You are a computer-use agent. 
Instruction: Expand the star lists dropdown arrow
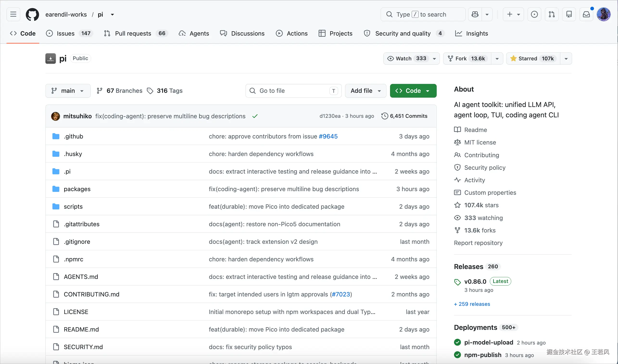pos(566,59)
